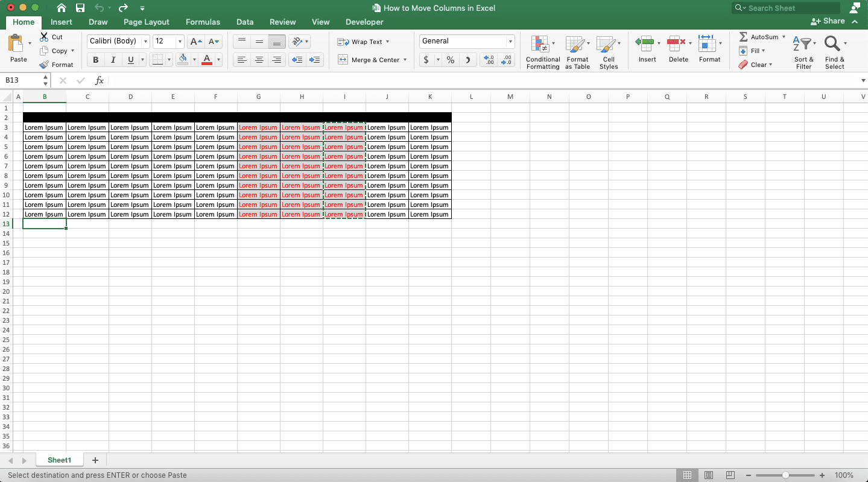Open Format as Table gallery

[577, 52]
